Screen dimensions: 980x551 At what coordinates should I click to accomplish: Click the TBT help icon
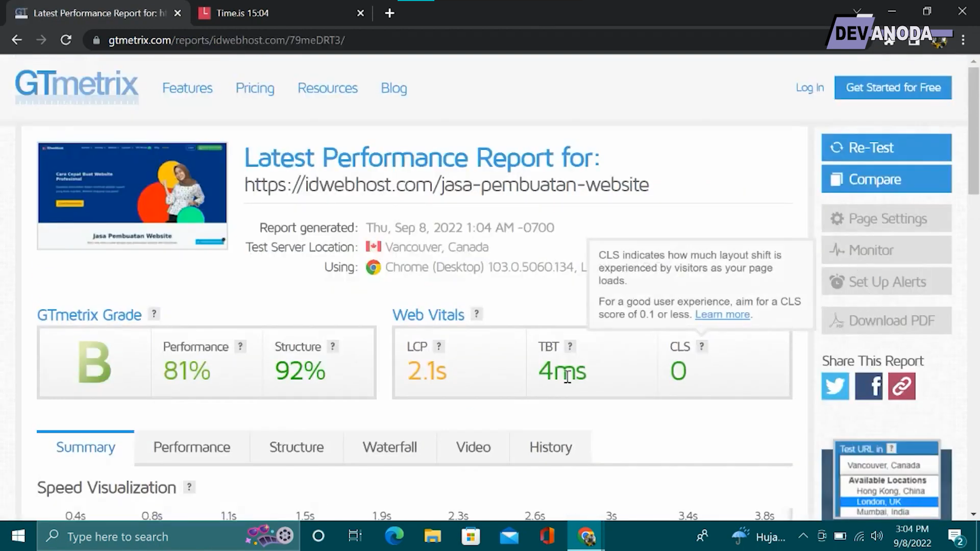pyautogui.click(x=570, y=346)
